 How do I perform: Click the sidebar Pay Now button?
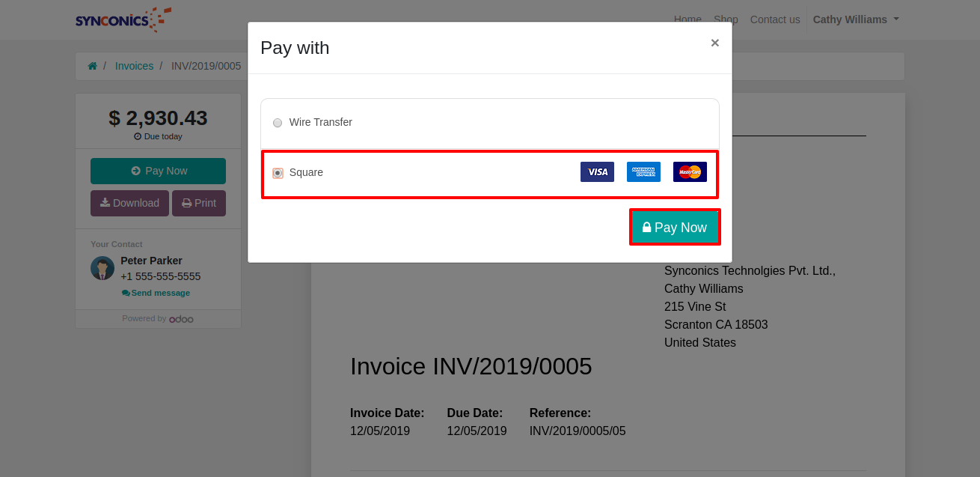(158, 171)
